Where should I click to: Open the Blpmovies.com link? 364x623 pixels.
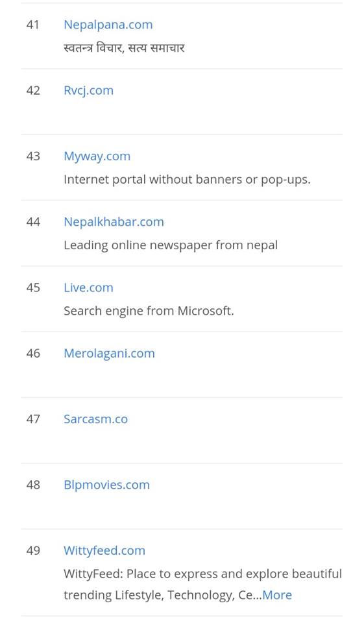point(107,485)
